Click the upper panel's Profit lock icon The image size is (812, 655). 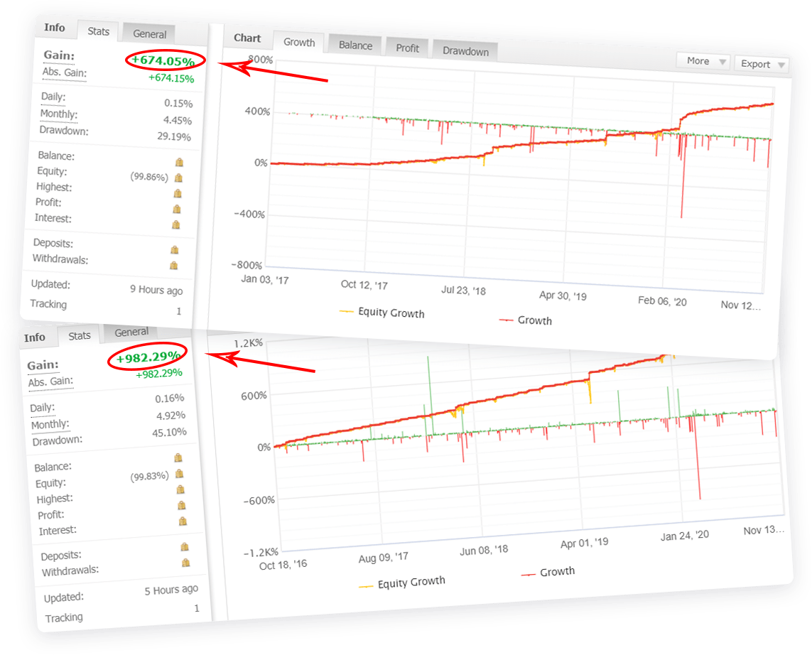[177, 209]
